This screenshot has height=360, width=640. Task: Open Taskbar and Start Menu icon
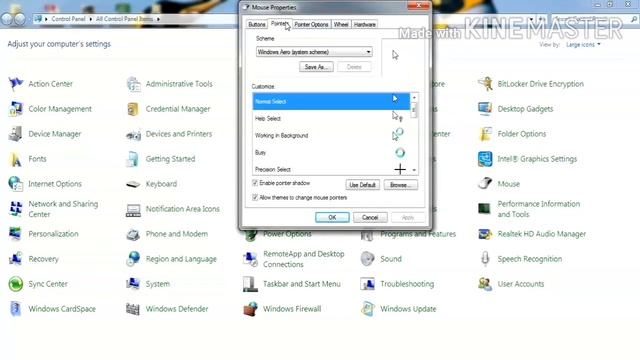click(250, 284)
